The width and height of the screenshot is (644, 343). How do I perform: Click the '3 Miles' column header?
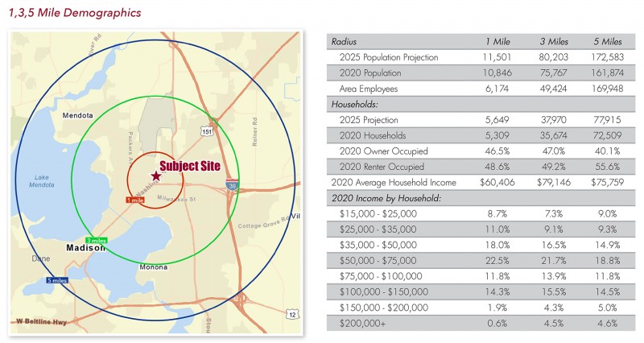pyautogui.click(x=554, y=42)
